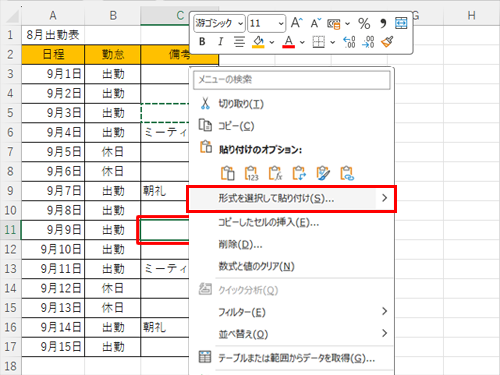Apply percent style format
The width and height of the screenshot is (500, 375).
364,24
